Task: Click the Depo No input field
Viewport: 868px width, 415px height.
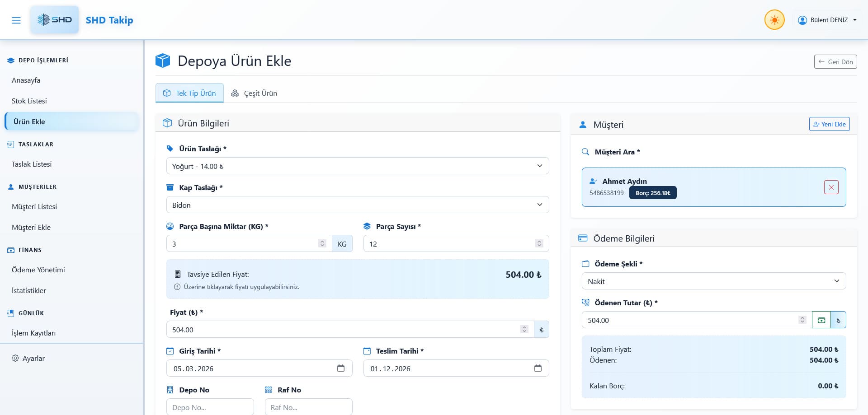Action: 210,407
